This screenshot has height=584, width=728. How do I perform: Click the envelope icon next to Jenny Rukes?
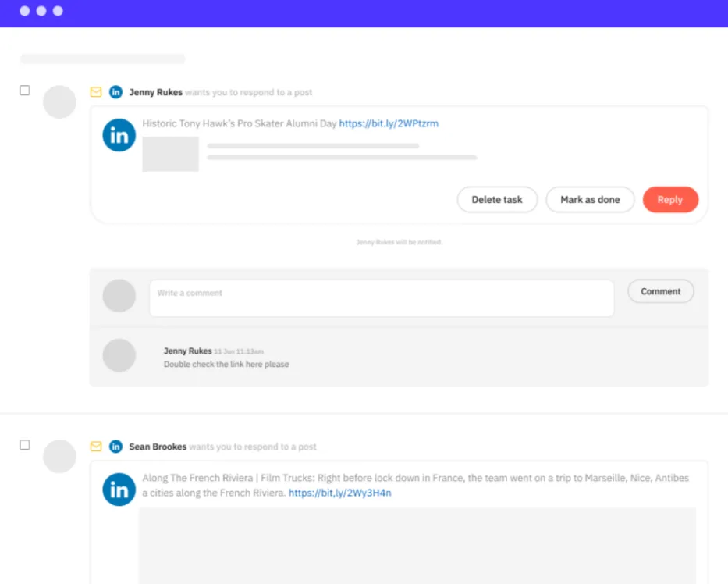96,92
